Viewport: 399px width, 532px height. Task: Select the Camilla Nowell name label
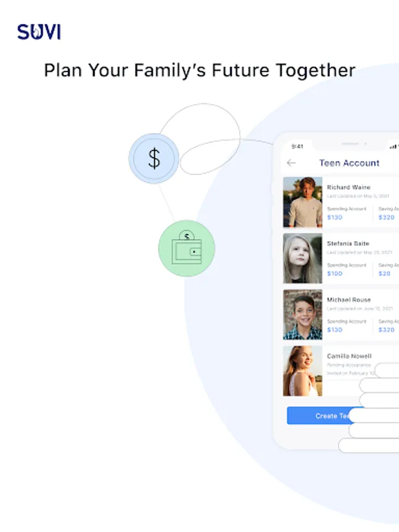click(x=349, y=356)
